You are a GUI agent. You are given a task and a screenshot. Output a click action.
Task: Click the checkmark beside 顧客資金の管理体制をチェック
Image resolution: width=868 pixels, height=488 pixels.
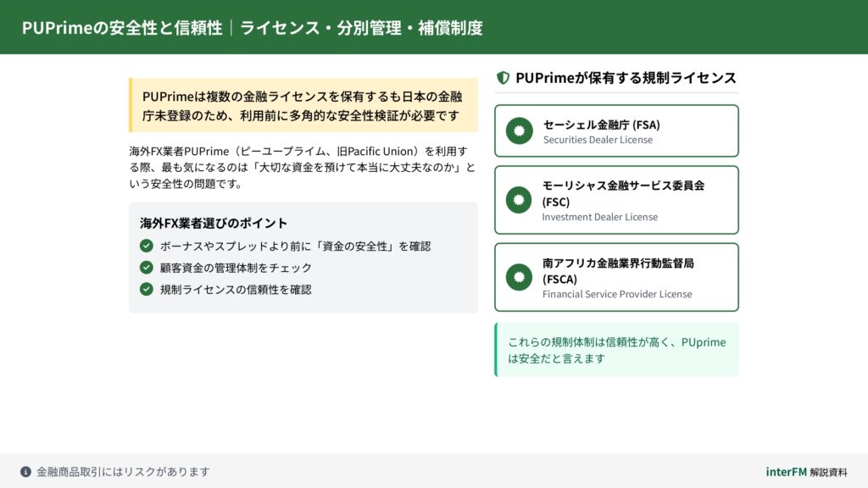click(147, 268)
